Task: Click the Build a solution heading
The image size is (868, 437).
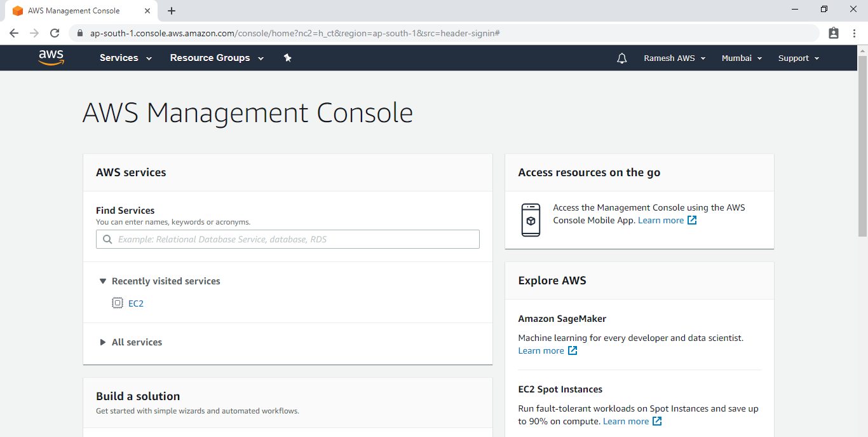Action: (138, 396)
